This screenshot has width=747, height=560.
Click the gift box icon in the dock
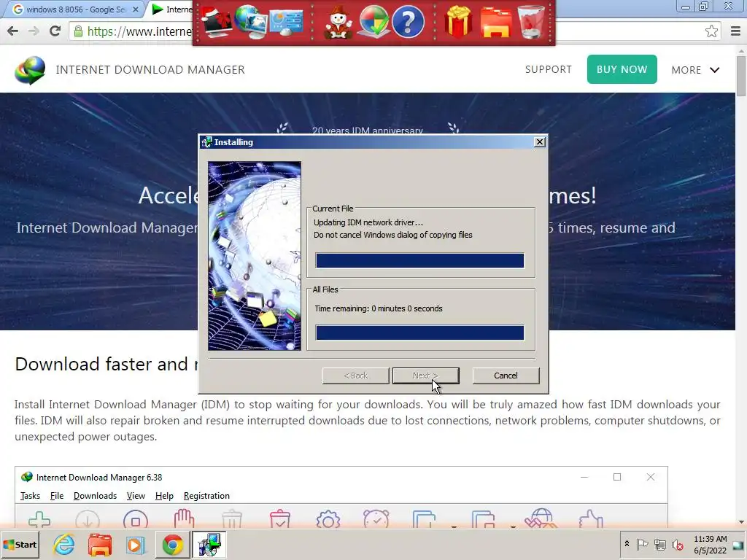(458, 22)
